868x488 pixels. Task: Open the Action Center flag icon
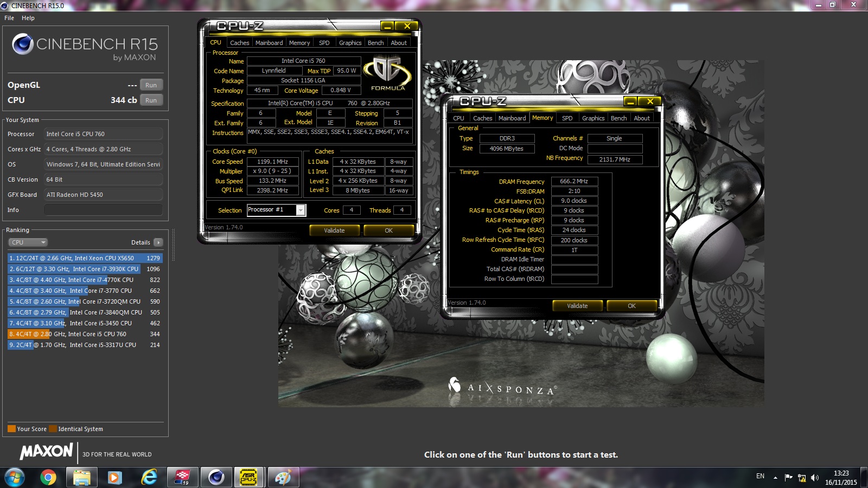tap(789, 478)
